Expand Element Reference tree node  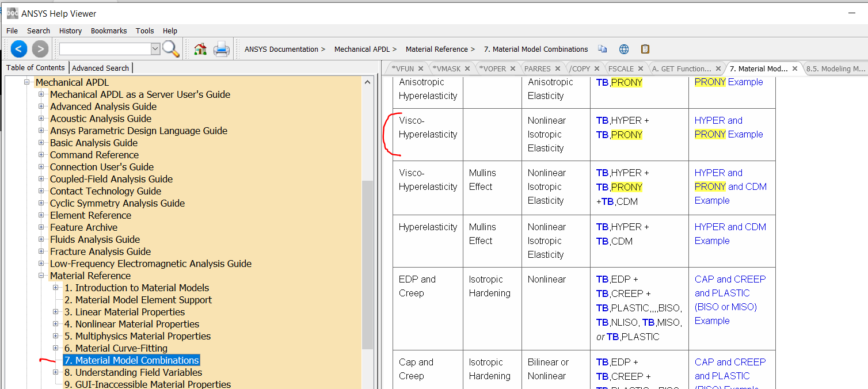point(41,215)
